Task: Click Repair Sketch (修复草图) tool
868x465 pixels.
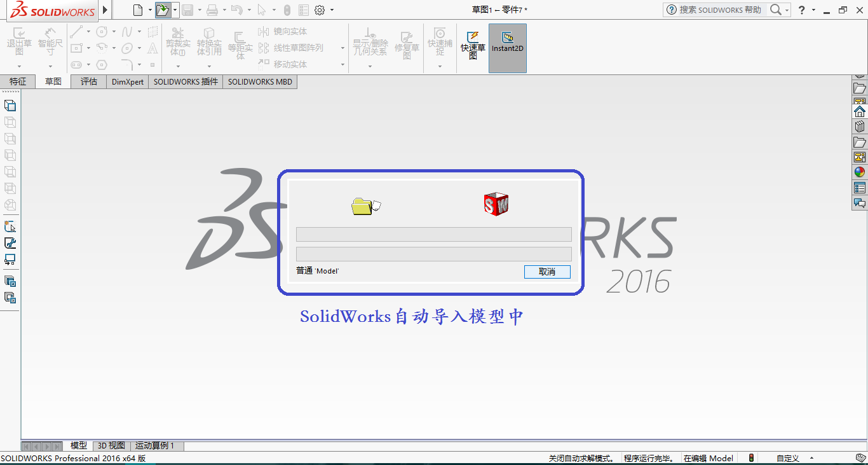Action: click(x=407, y=46)
